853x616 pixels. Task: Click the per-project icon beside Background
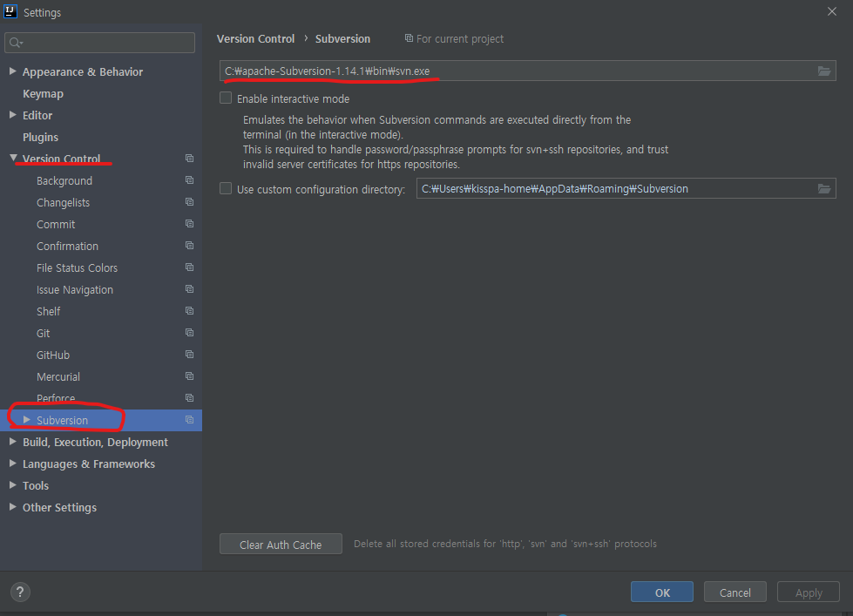(189, 180)
